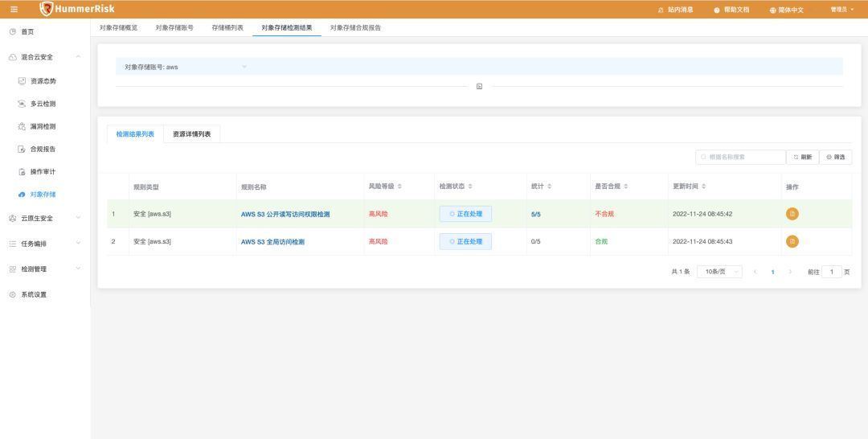Screen dimensions: 868x439
Task: Click the 刷新 refresh button
Action: [803, 158]
